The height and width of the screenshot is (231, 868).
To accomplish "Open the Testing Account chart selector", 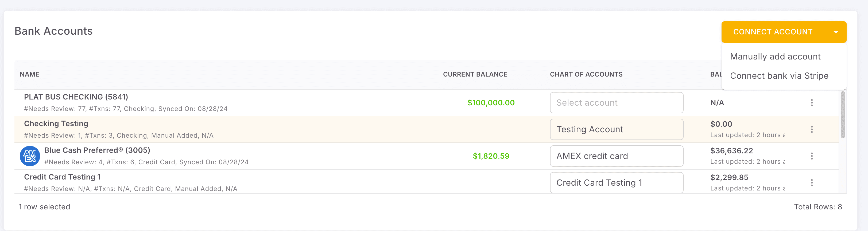I will point(617,129).
